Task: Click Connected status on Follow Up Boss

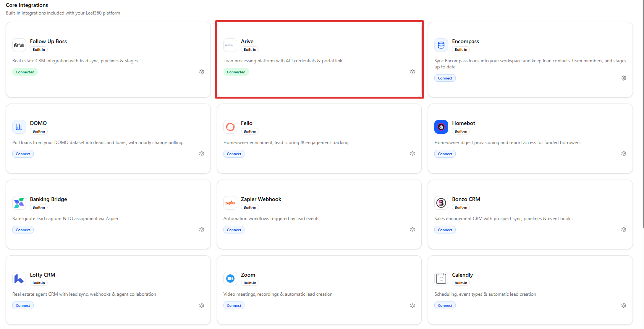Action: click(x=25, y=72)
